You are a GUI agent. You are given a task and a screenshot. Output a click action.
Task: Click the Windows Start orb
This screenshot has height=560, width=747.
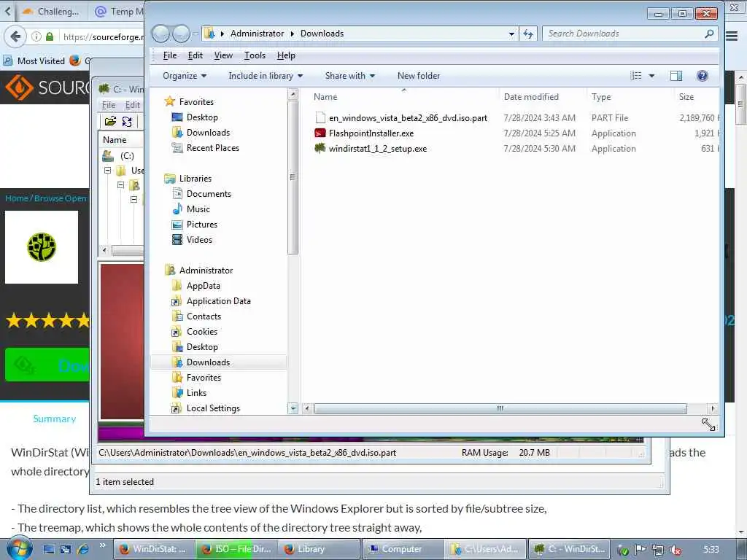tap(19, 549)
